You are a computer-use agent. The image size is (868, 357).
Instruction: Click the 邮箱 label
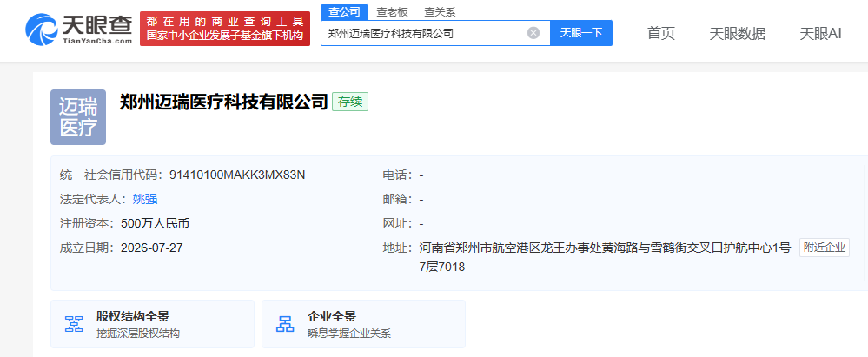pyautogui.click(x=395, y=199)
